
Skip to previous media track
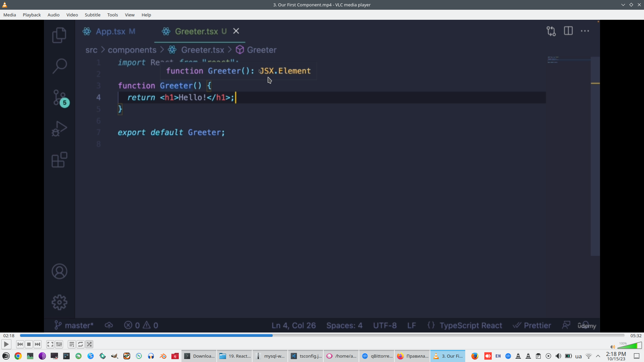(20, 344)
